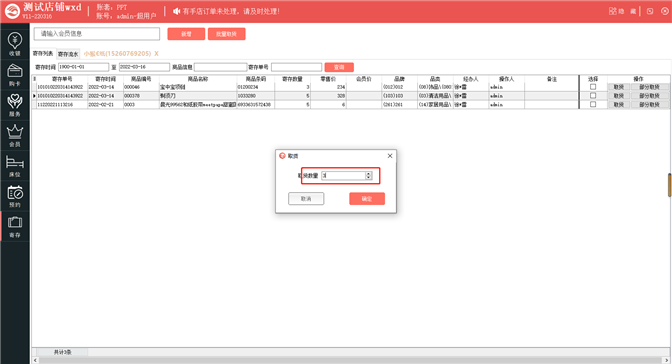Select the cell with barcode 1033280
Screen dimensions: 672x364
point(256,96)
